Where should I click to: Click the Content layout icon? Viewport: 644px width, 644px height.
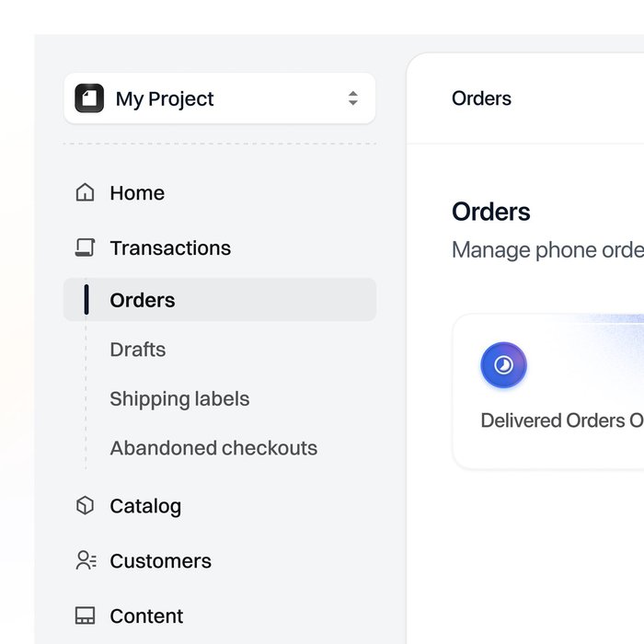click(86, 615)
